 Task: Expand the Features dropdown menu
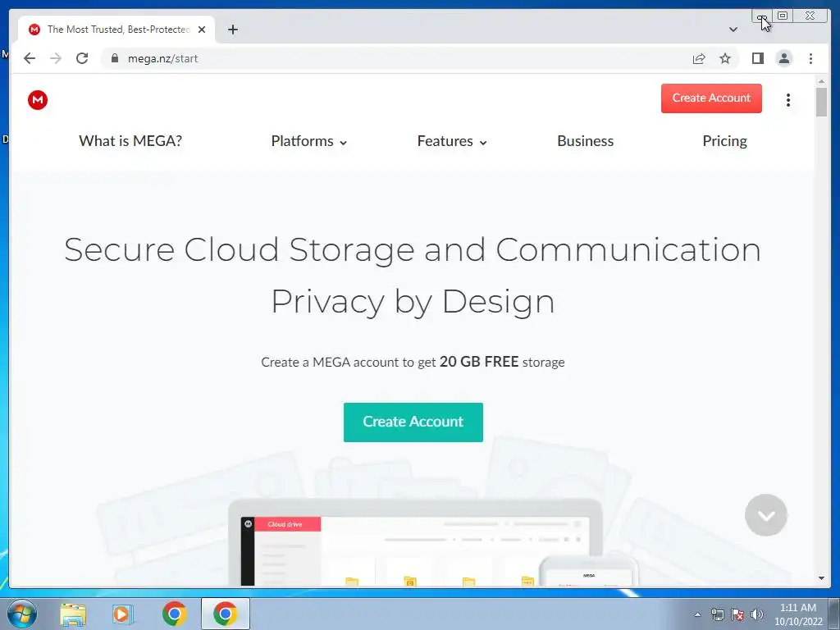point(452,141)
